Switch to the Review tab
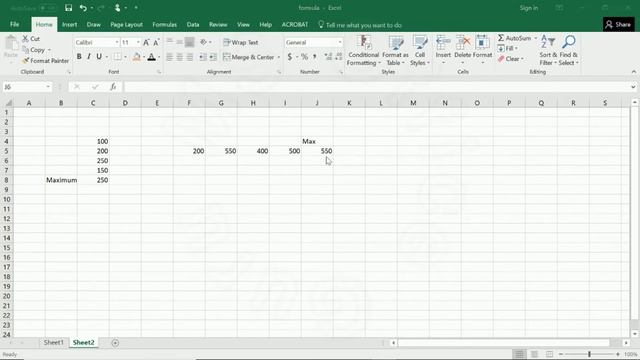 218,24
